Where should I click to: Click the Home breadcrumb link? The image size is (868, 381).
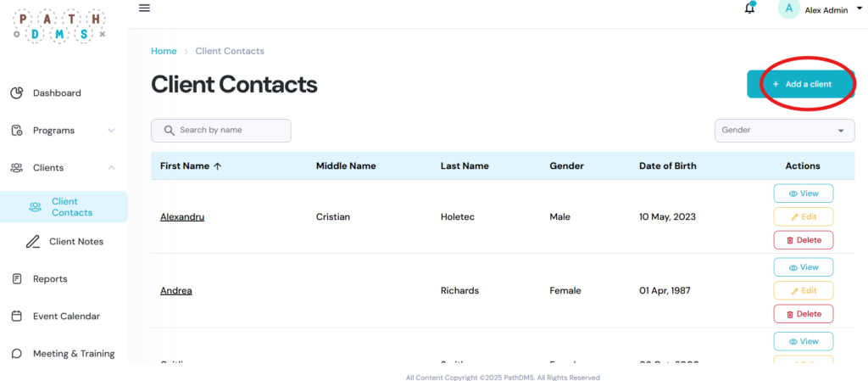pos(164,51)
